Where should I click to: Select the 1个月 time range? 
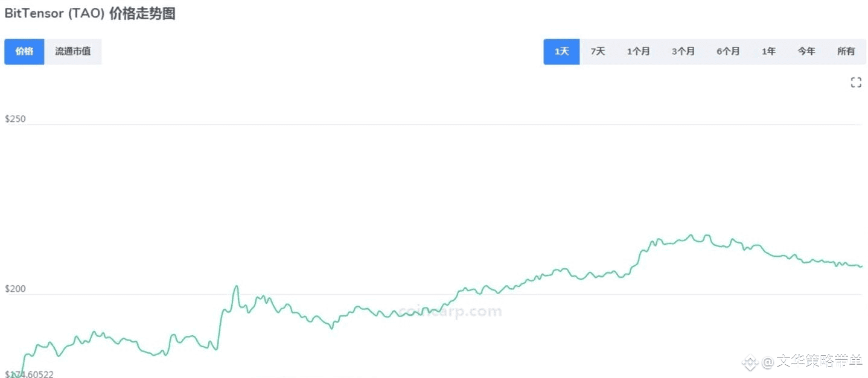pos(638,52)
